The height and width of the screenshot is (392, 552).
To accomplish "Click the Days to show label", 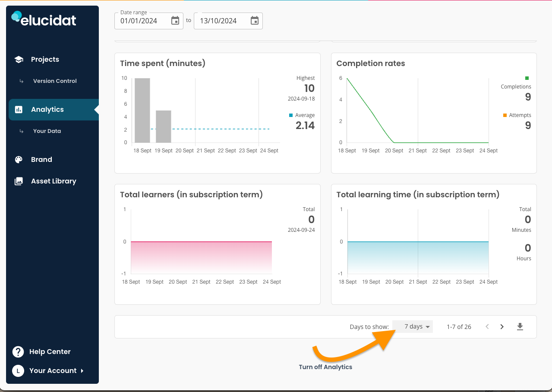I will point(369,327).
